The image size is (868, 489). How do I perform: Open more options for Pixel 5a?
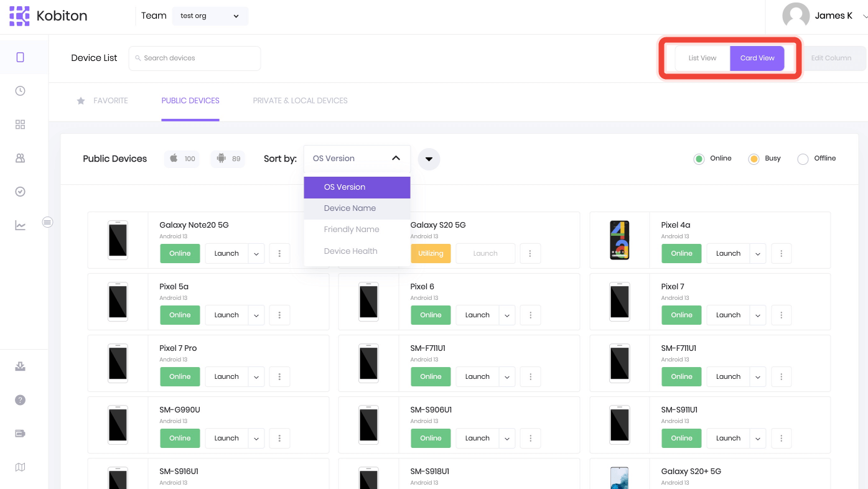tap(280, 315)
